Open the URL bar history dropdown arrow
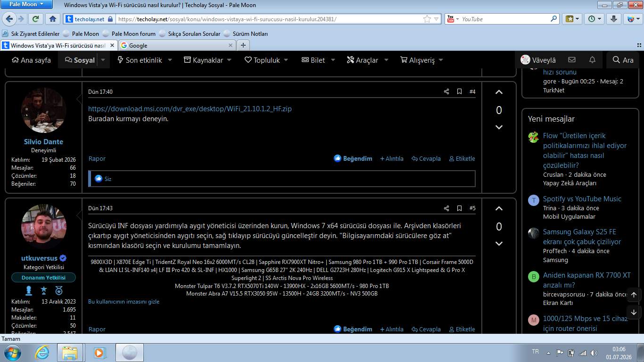 point(437,19)
